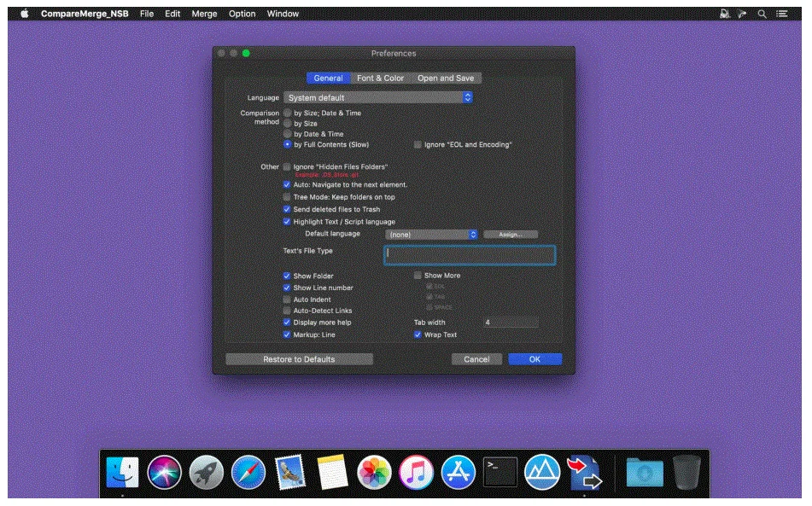The width and height of the screenshot is (812, 506).
Task: Open the Merge menu
Action: pyautogui.click(x=204, y=14)
